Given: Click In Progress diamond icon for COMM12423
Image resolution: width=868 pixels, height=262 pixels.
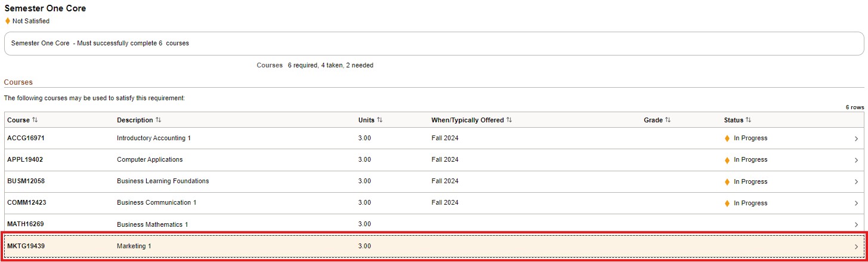Looking at the screenshot, I should coord(727,204).
